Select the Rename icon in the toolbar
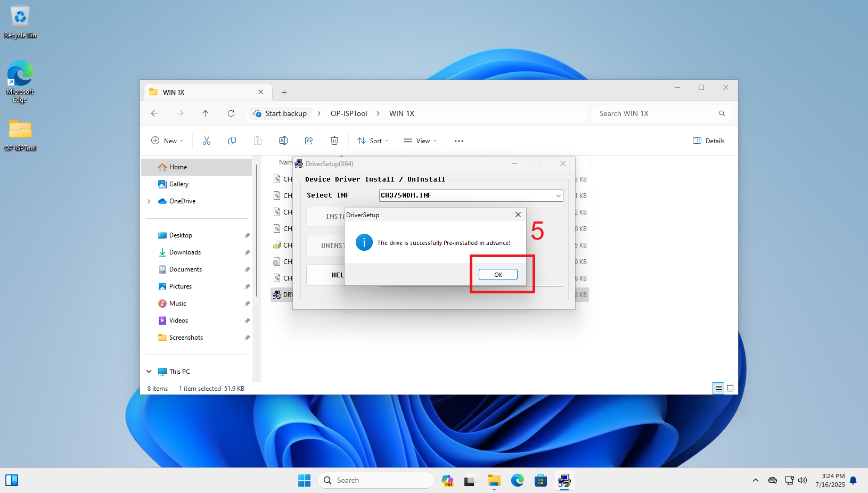 (283, 140)
